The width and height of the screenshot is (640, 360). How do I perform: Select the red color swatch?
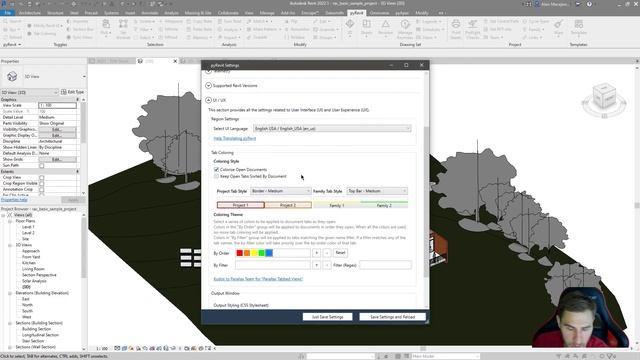tap(240, 253)
